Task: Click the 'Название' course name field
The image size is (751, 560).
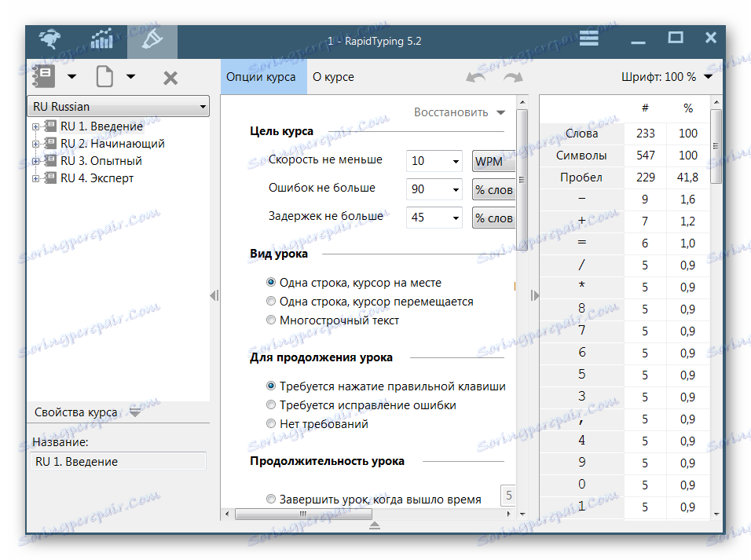Action: pos(119,461)
